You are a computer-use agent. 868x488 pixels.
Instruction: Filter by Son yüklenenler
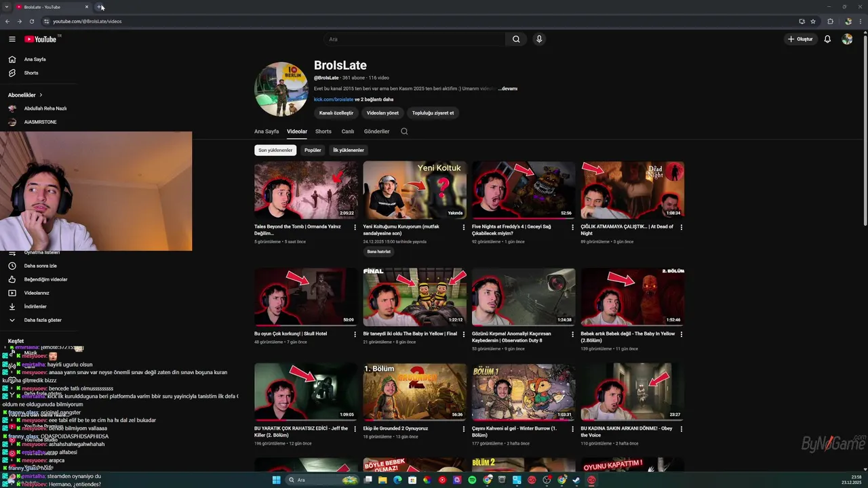click(275, 150)
